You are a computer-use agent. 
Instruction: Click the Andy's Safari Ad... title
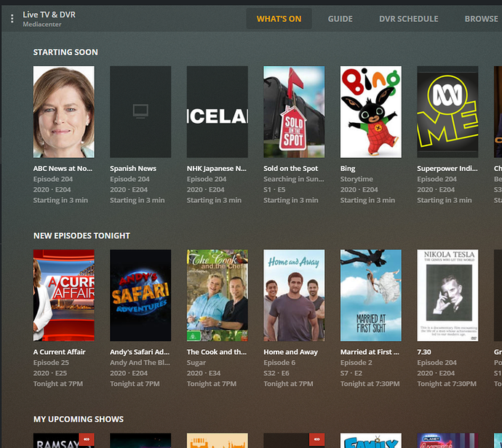(x=140, y=352)
